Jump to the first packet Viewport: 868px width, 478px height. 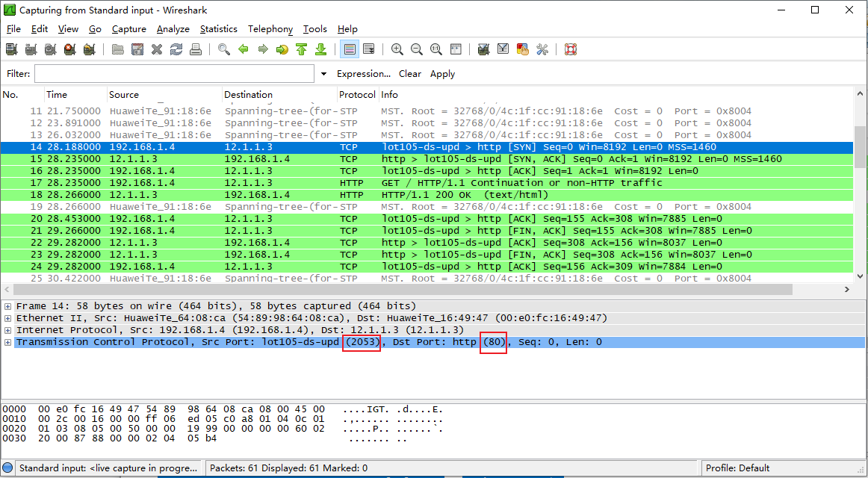pyautogui.click(x=301, y=50)
